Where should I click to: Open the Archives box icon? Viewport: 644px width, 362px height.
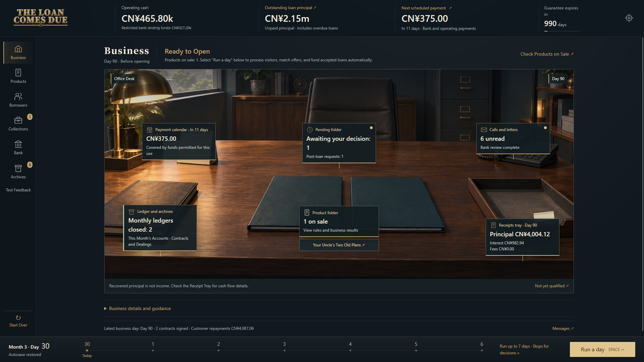(18, 168)
